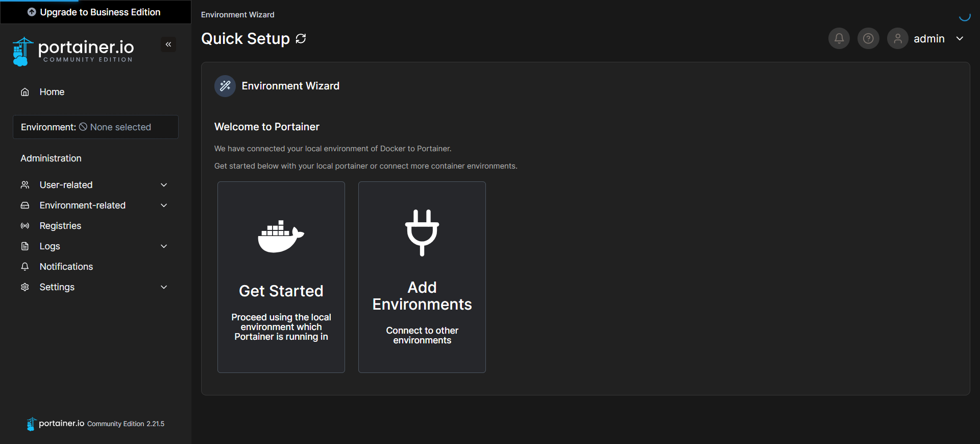Click the Notifications bell icon in sidebar
Image resolution: width=980 pixels, height=444 pixels.
(24, 267)
